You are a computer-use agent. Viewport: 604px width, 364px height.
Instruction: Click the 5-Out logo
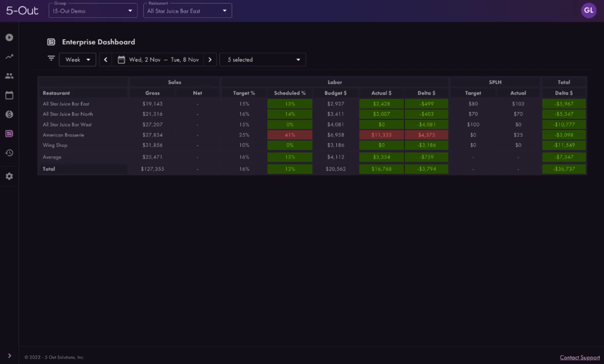pos(22,11)
